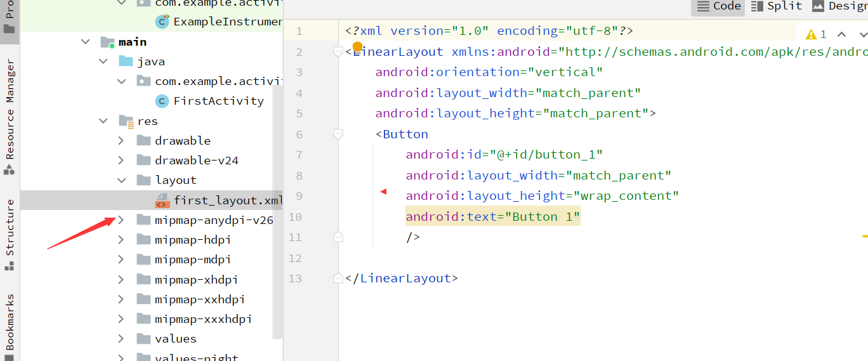Click the orange lightbulb quick-fix icon

pyautogui.click(x=357, y=47)
